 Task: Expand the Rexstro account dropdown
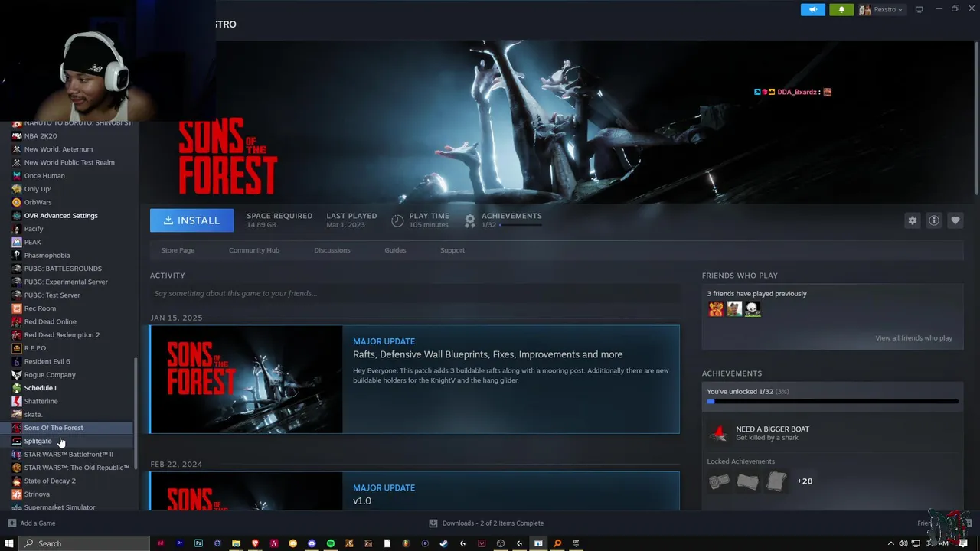tap(881, 9)
